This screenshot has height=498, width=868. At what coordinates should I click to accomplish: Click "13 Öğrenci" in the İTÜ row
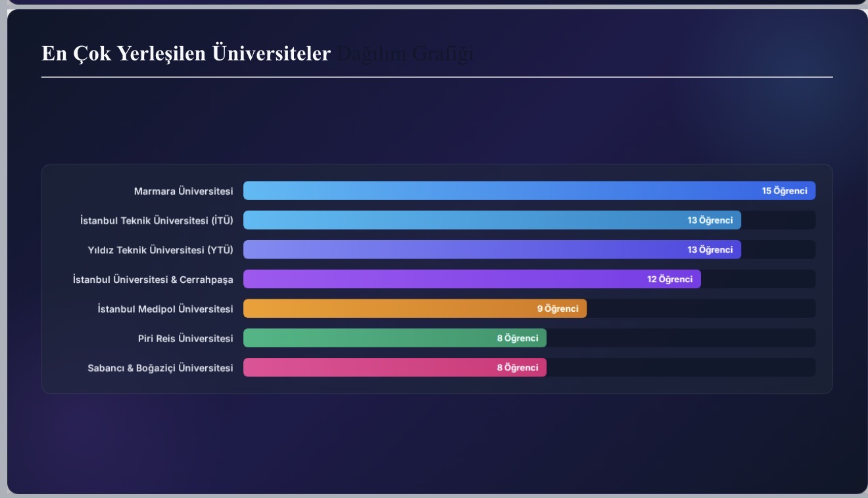click(710, 220)
